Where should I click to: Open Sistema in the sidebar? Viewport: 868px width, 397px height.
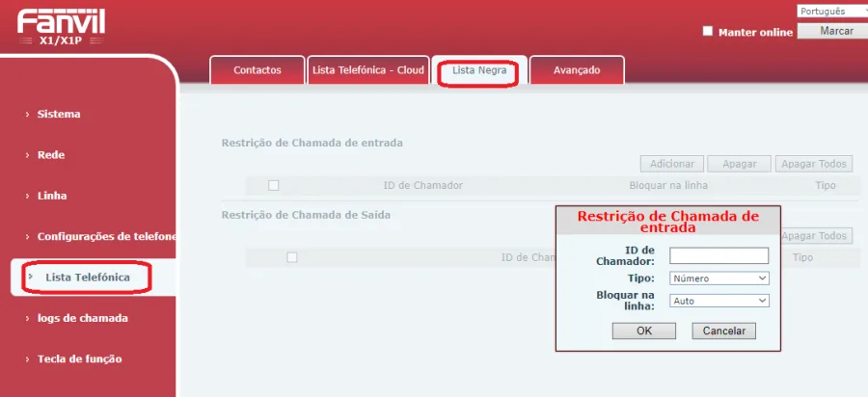[x=59, y=114]
